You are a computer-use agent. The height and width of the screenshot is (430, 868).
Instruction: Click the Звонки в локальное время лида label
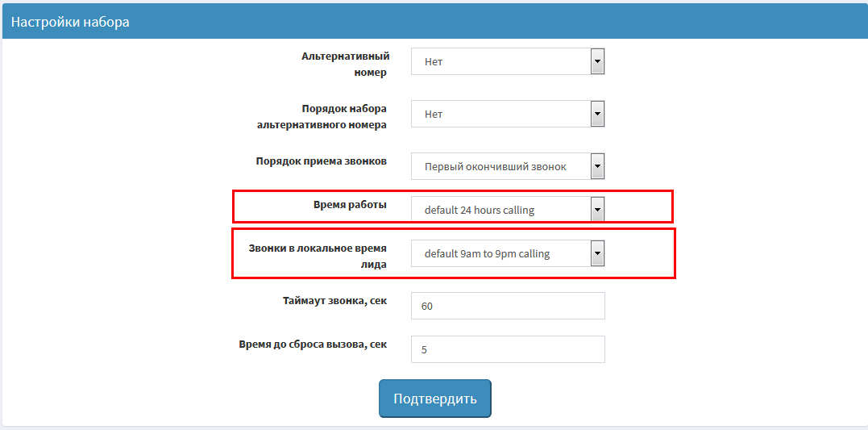click(x=318, y=256)
